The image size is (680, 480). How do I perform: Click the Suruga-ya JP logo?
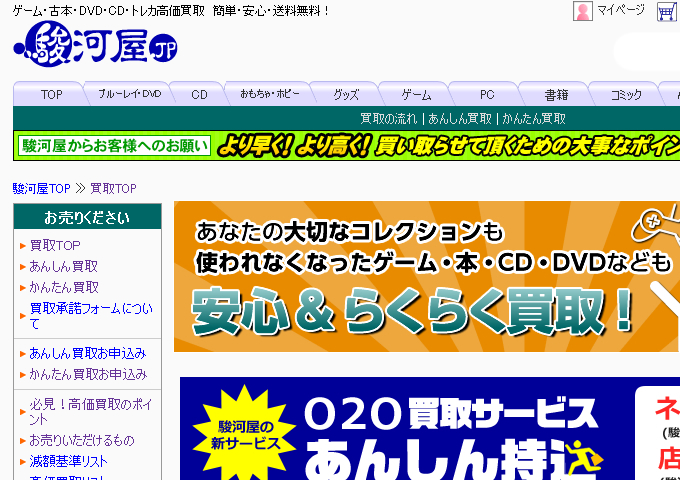point(95,44)
